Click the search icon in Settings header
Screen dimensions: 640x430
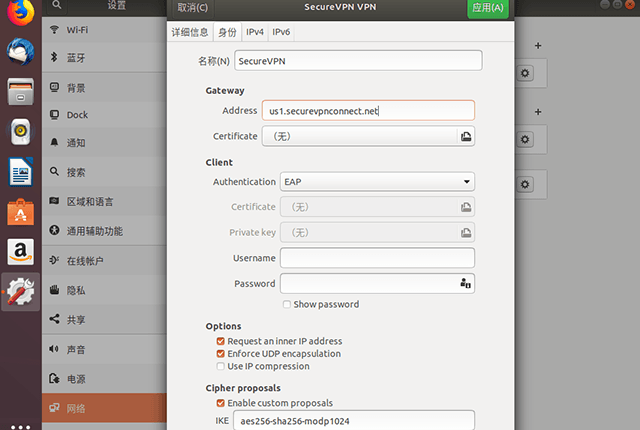57,5
